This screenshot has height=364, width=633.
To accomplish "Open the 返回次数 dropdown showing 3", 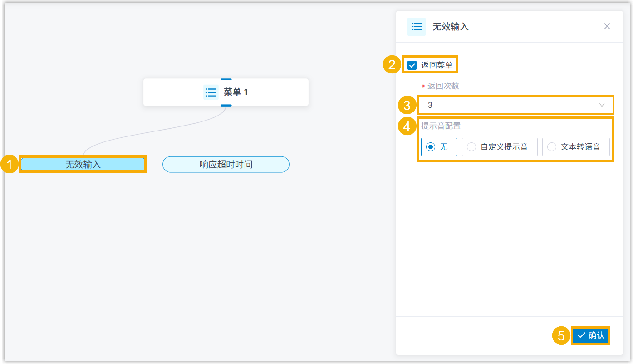I will click(515, 105).
